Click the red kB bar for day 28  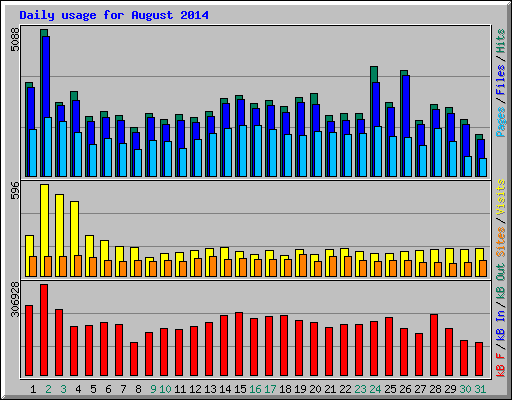pyautogui.click(x=434, y=345)
